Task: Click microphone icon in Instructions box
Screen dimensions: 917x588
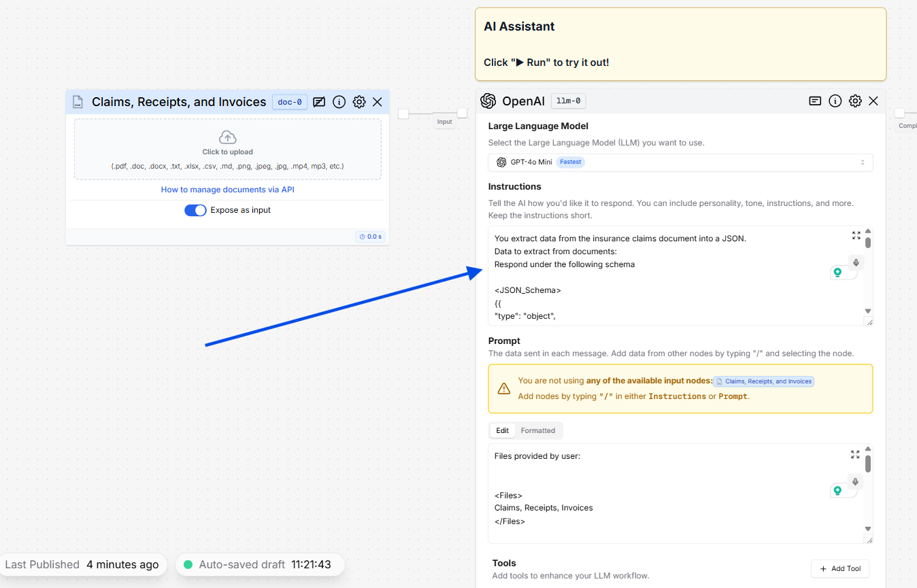Action: 856,263
